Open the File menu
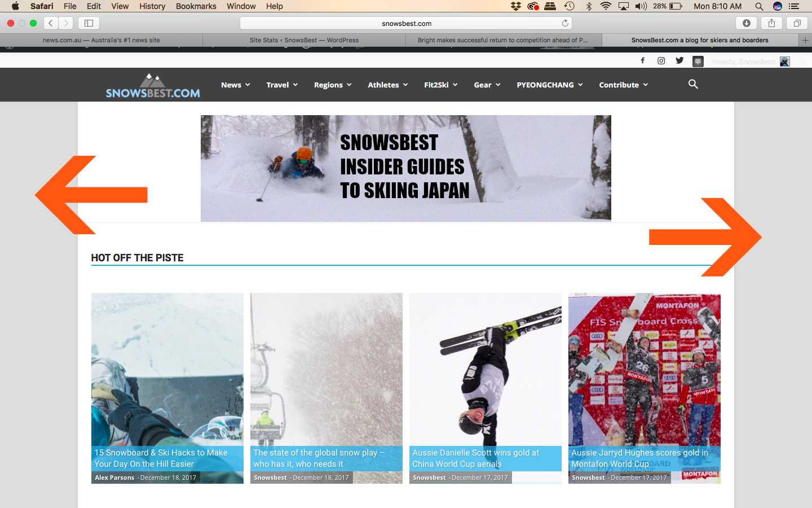The width and height of the screenshot is (812, 508). coord(70,6)
